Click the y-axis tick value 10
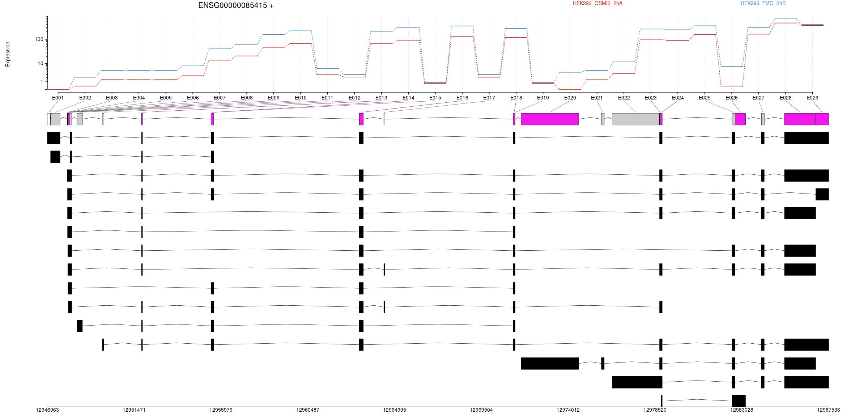 (41, 63)
